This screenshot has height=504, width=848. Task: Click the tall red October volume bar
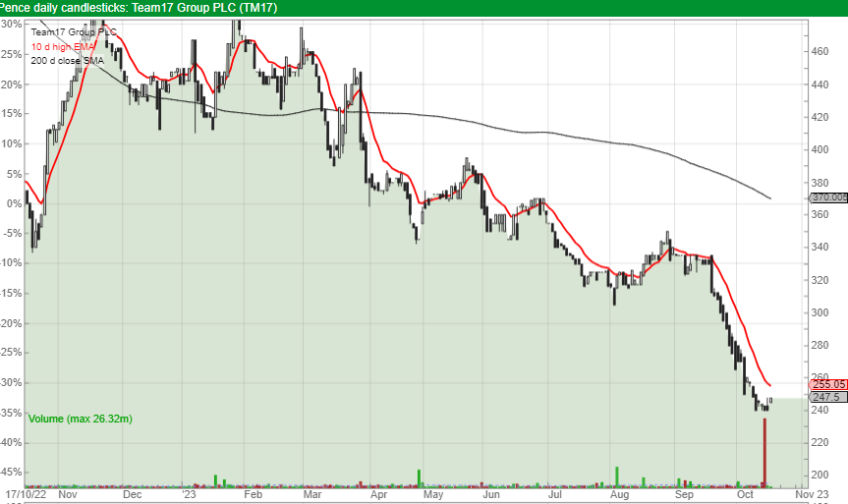(764, 451)
